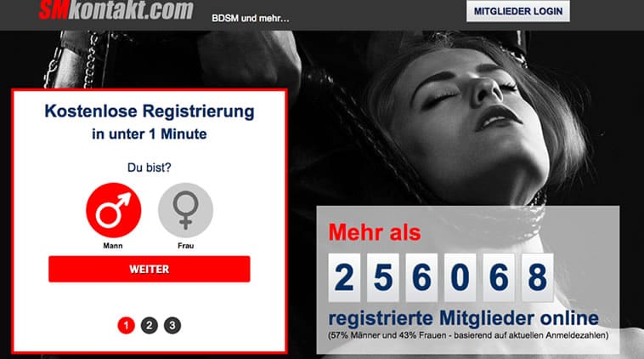Click the counter tile showing digit 2

344,277
